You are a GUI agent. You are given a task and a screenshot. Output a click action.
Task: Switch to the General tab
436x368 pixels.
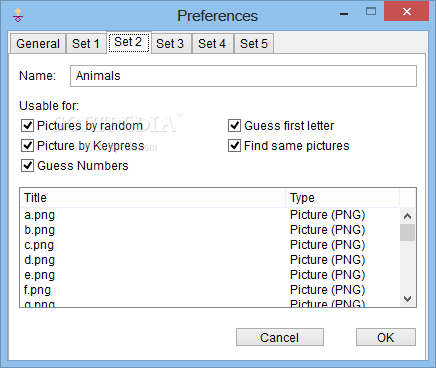click(38, 44)
